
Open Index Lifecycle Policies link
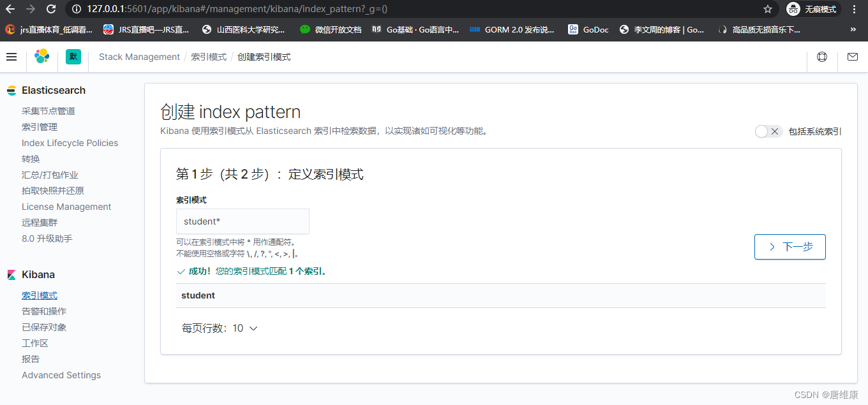pos(70,143)
